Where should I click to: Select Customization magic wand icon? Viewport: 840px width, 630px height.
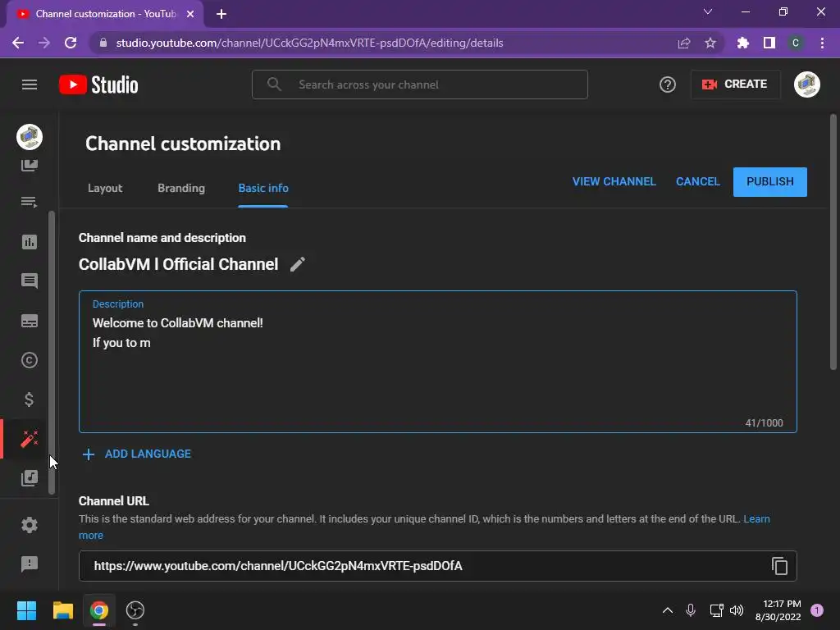[x=30, y=439]
